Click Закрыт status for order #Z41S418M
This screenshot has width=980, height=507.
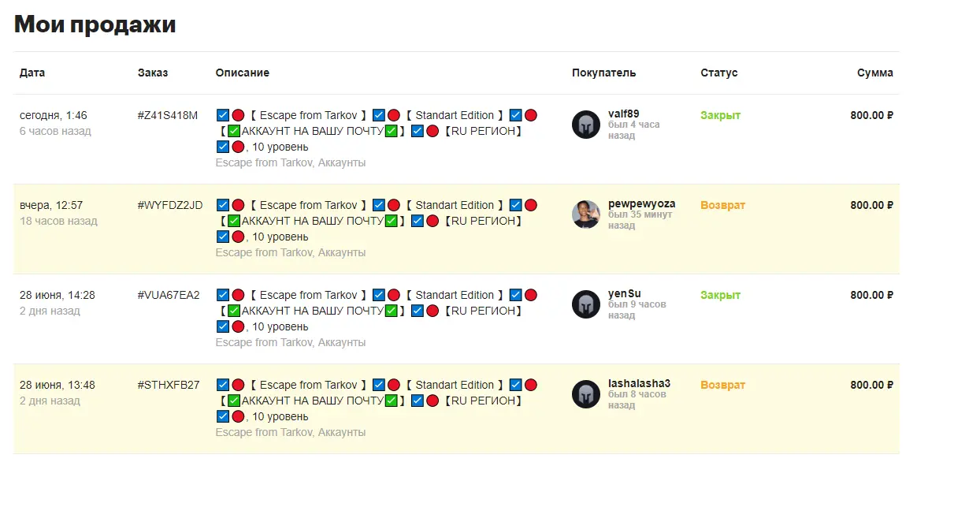coord(721,115)
